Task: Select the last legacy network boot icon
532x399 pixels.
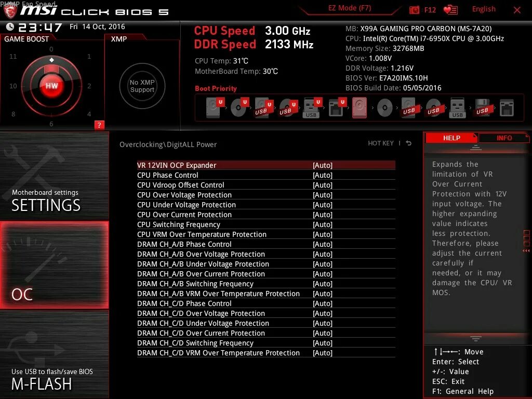Action: point(507,108)
